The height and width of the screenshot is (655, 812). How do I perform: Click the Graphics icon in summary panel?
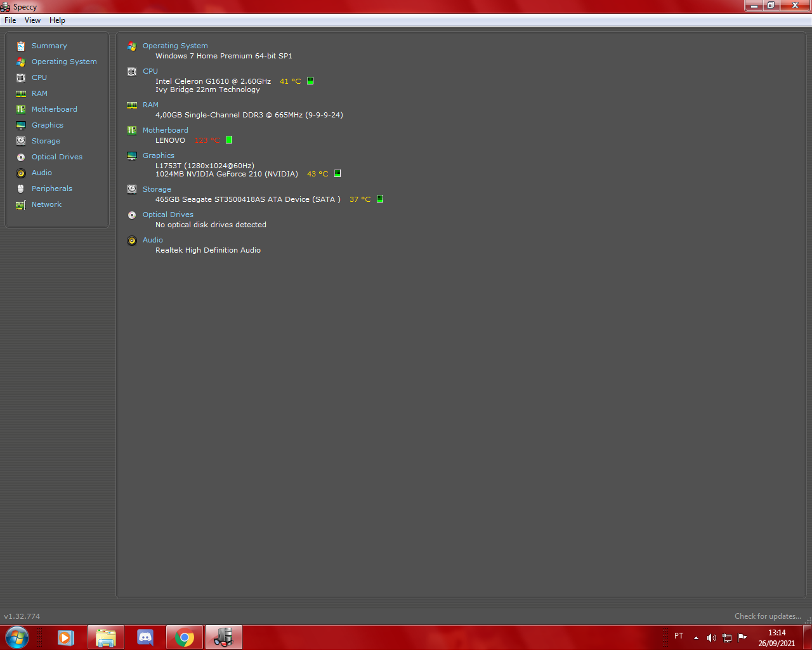[132, 155]
